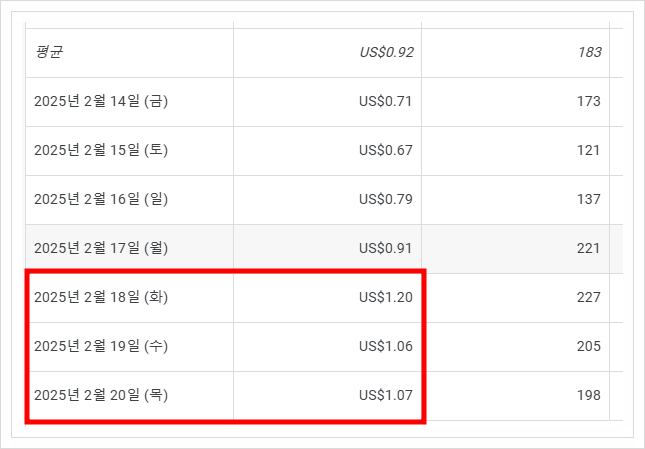
Task: Click the US$1.20 earnings cell
Action: coord(386,297)
